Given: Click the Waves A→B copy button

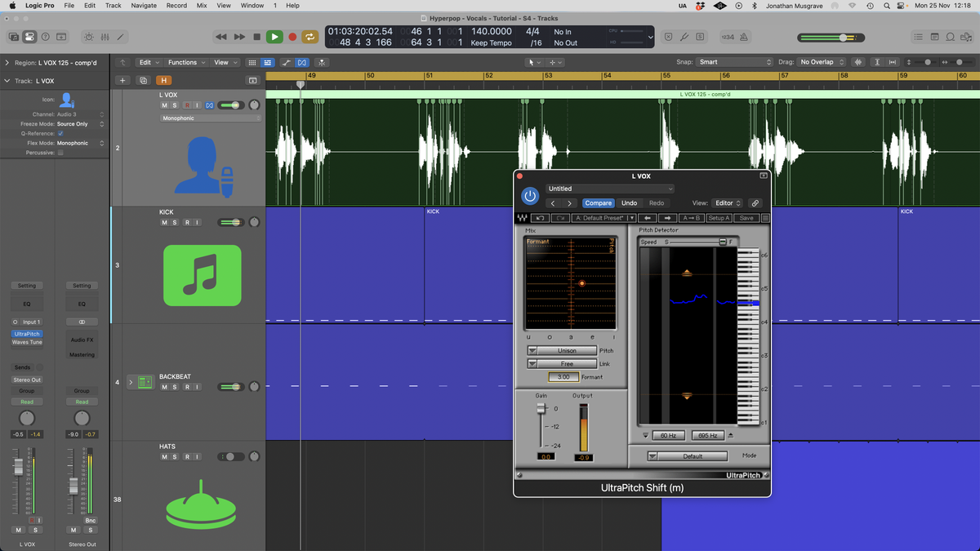Looking at the screenshot, I should pyautogui.click(x=693, y=218).
